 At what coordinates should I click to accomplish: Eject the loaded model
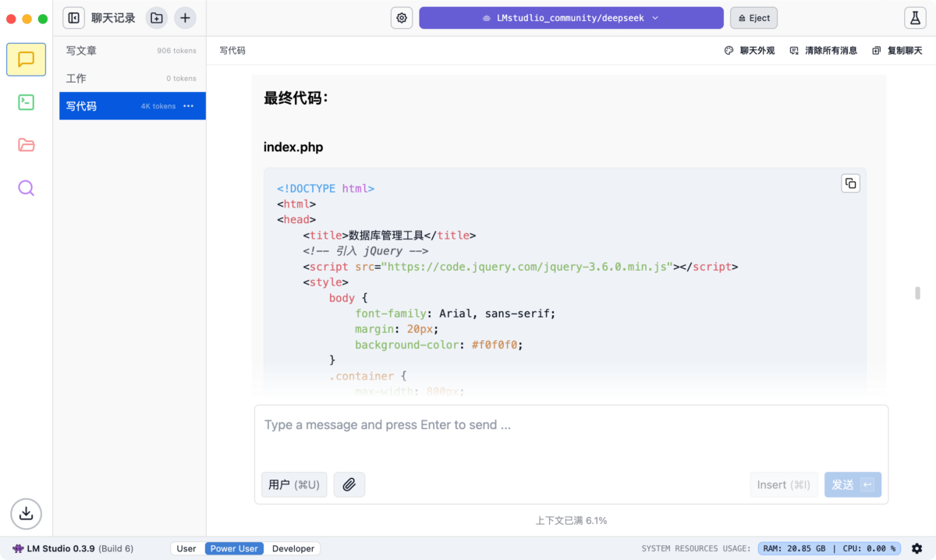click(753, 18)
